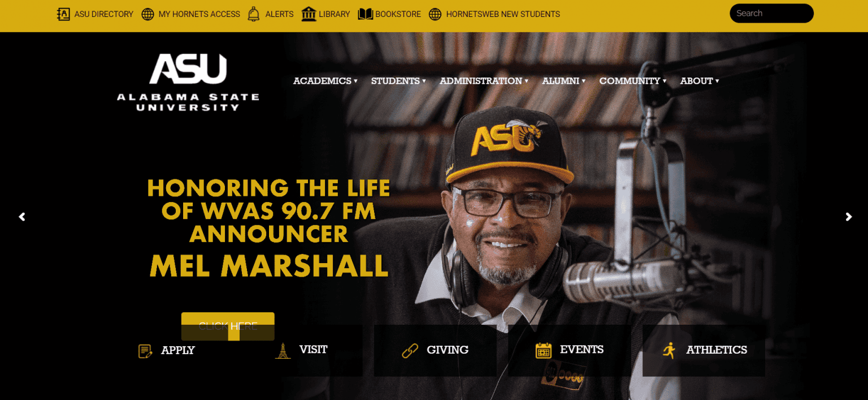Viewport: 868px width, 400px height.
Task: Click the Visit tower icon
Action: pos(283,351)
